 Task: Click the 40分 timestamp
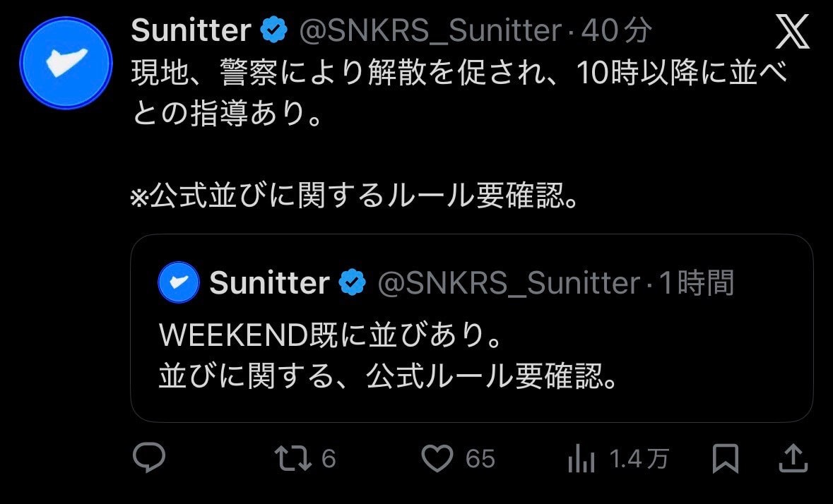(x=618, y=30)
